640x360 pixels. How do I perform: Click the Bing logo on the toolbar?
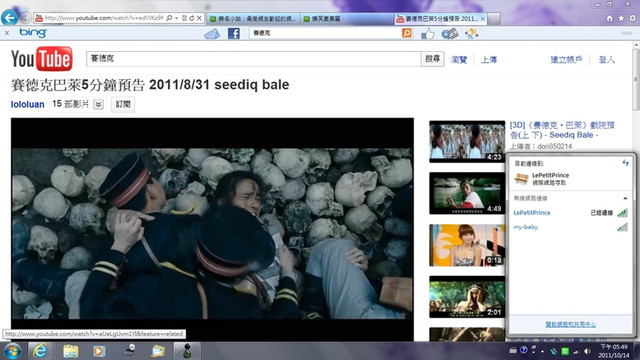[x=33, y=33]
